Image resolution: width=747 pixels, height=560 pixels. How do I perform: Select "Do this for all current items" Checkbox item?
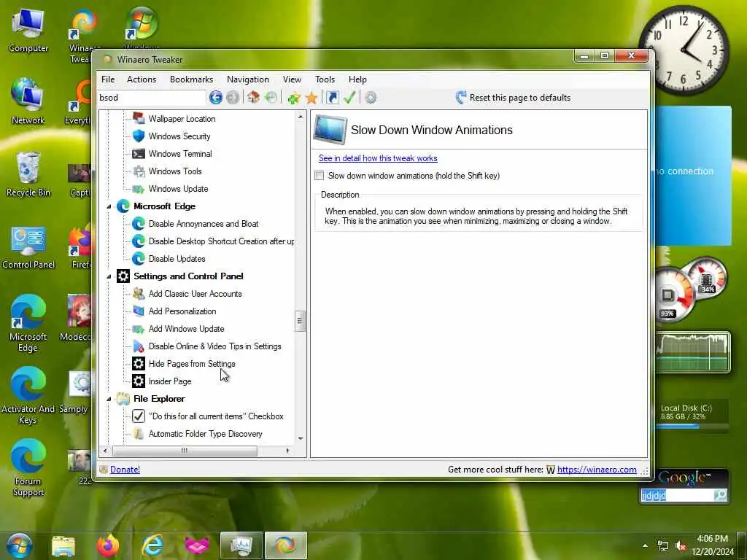(x=216, y=416)
